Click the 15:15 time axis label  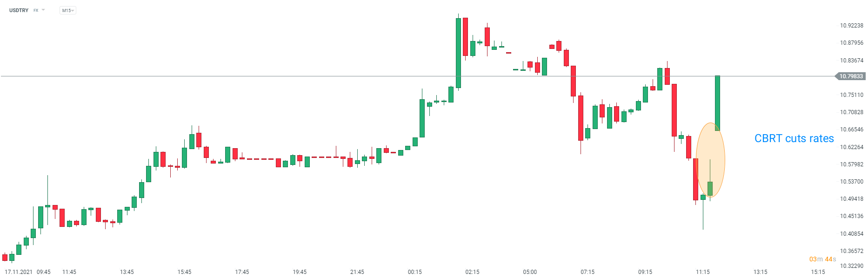point(818,272)
